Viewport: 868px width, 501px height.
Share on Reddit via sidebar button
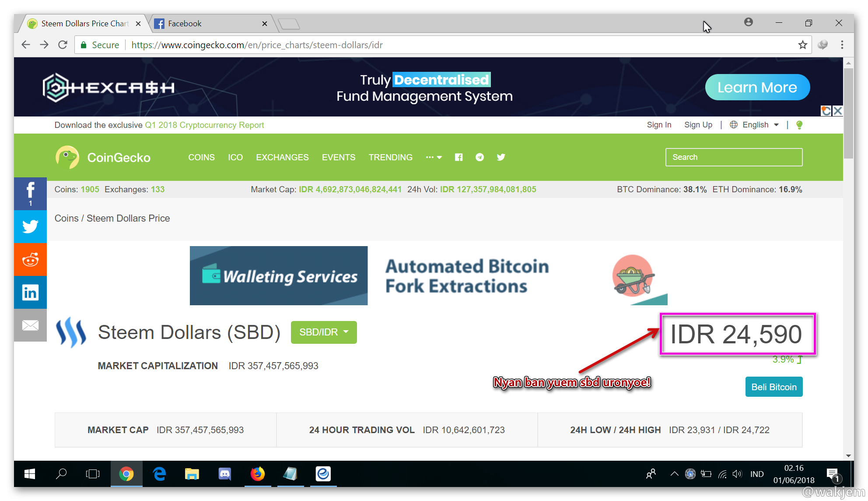(30, 259)
